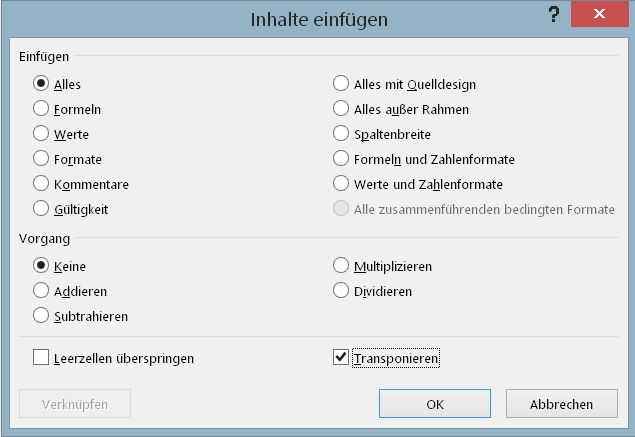Select the Multiplizieren operation

coord(341,266)
